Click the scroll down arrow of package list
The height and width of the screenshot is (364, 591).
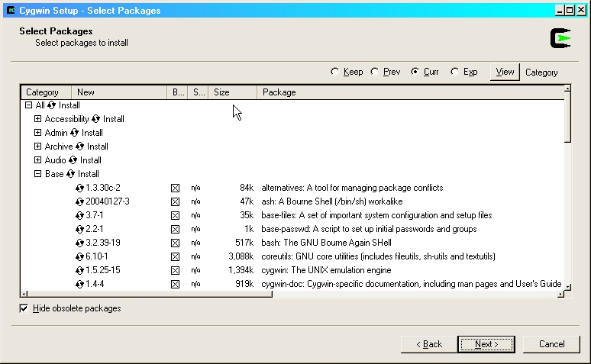(567, 287)
